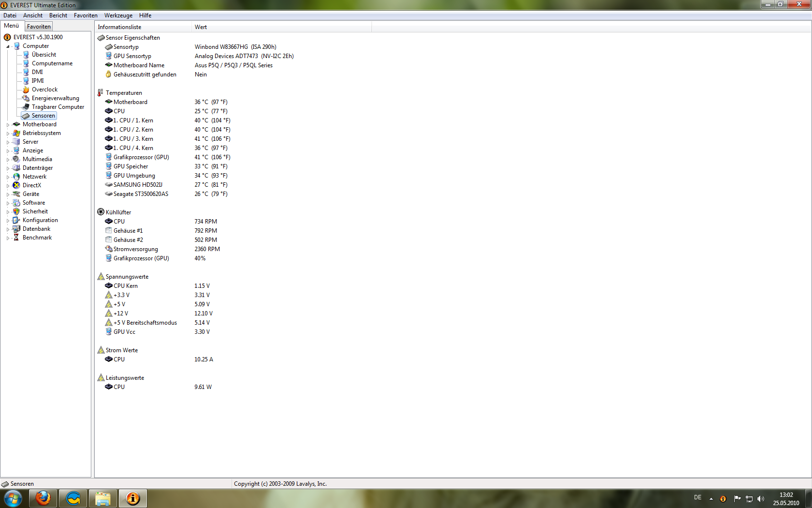Expand the Datenträger tree node

8,168
